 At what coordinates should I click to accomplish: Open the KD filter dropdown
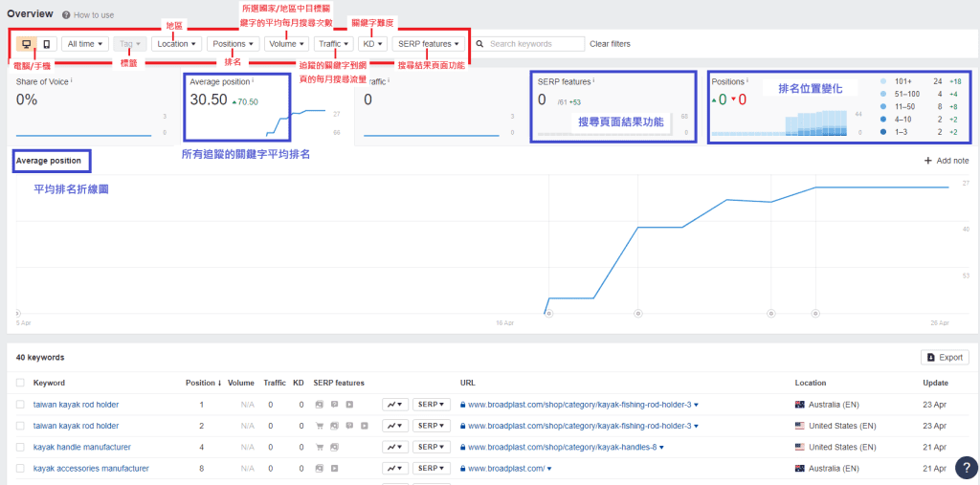click(372, 44)
